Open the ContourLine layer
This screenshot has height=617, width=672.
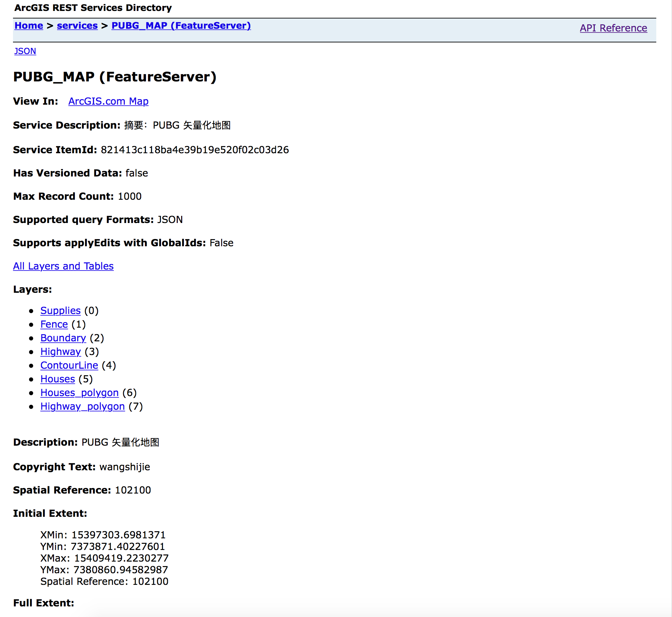point(69,365)
